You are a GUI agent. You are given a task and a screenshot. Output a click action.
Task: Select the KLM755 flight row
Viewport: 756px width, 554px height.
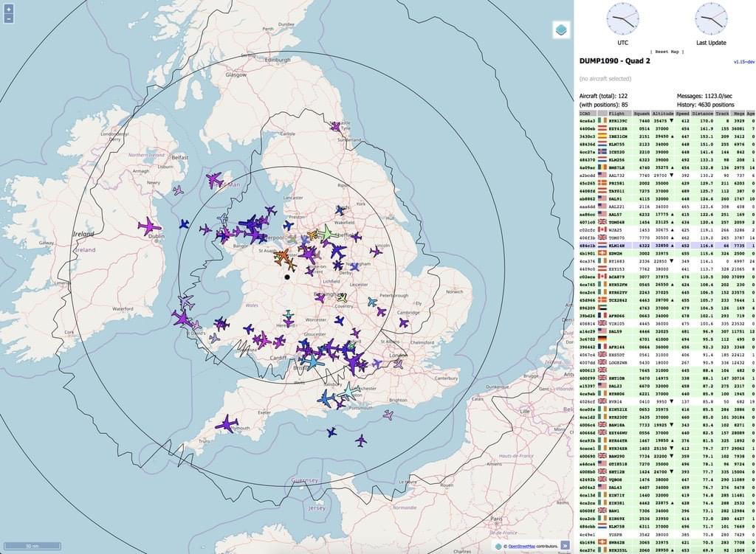coord(667,144)
